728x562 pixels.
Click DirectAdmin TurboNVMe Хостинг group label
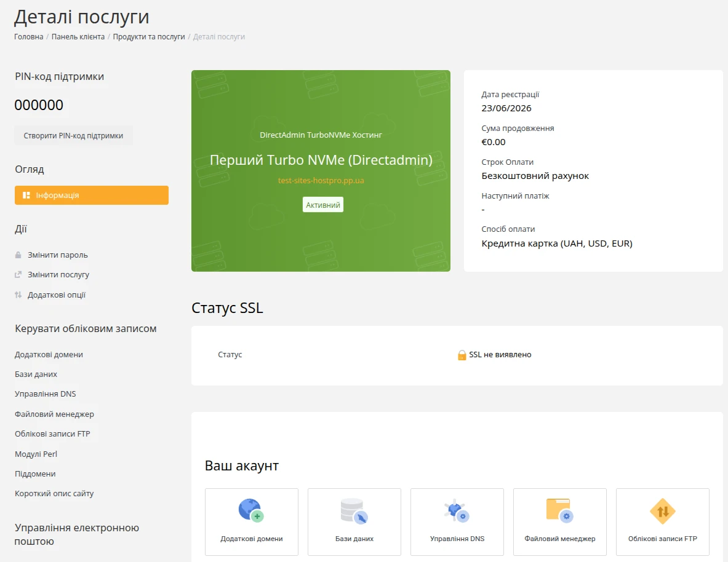click(x=321, y=135)
